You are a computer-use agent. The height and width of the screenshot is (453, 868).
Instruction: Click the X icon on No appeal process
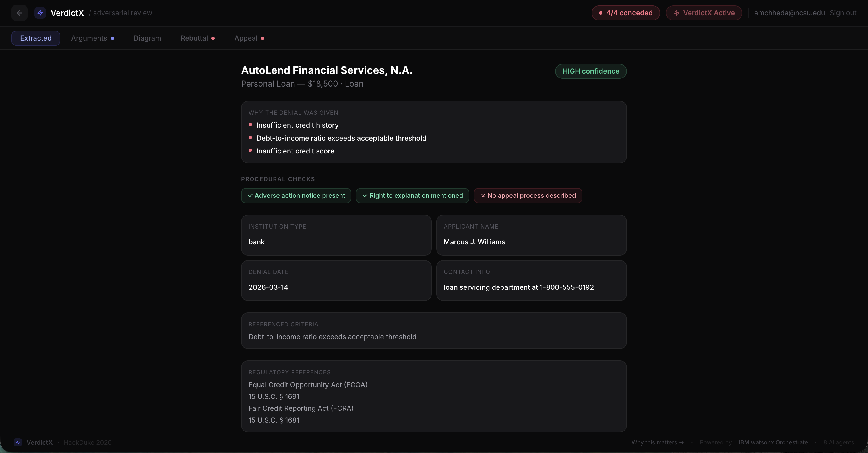coord(483,196)
